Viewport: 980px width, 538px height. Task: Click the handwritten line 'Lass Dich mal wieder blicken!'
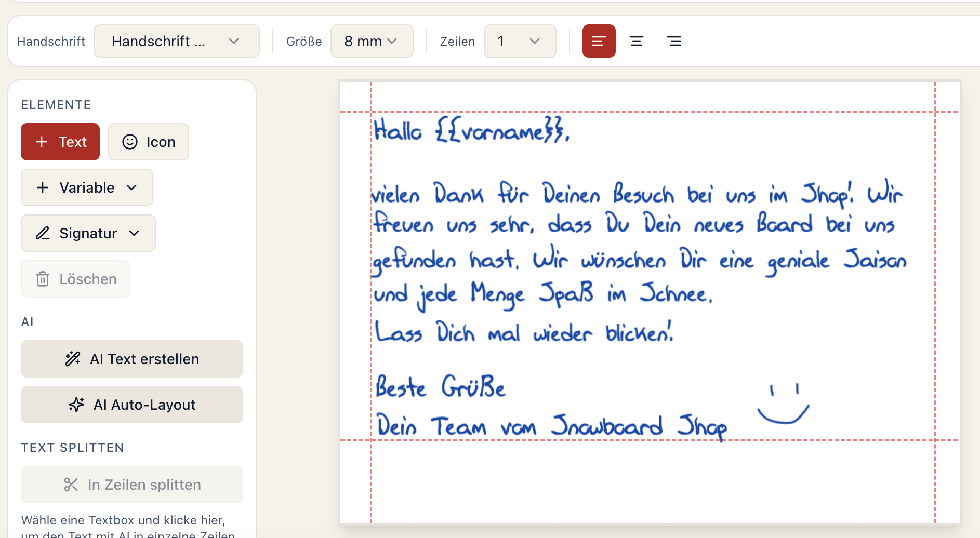click(524, 332)
